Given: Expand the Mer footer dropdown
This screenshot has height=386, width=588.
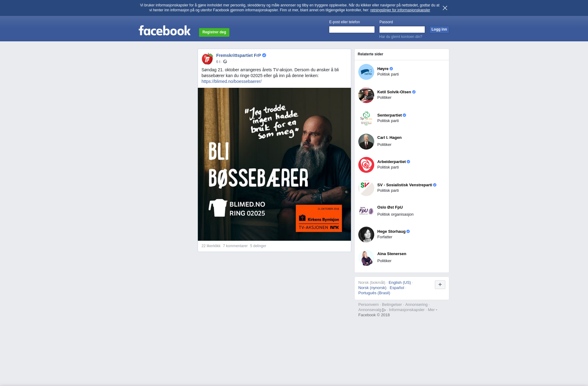Looking at the screenshot, I should [432, 310].
